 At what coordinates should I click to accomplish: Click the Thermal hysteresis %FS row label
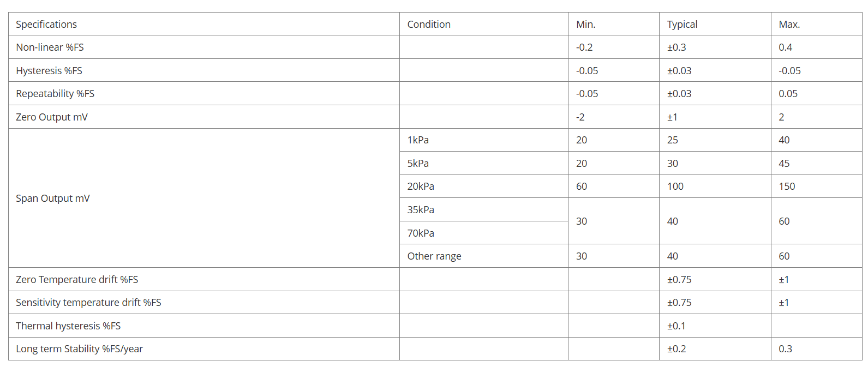[x=68, y=326]
